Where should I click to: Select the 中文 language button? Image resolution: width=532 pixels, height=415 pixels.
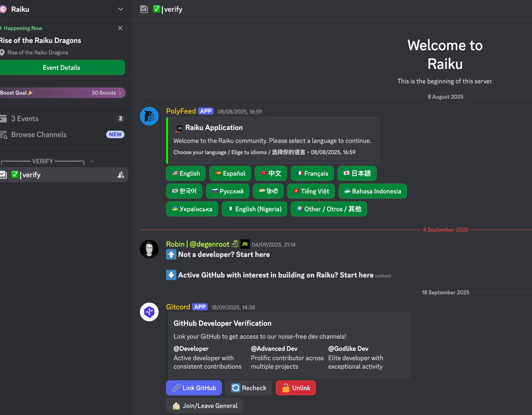click(271, 173)
